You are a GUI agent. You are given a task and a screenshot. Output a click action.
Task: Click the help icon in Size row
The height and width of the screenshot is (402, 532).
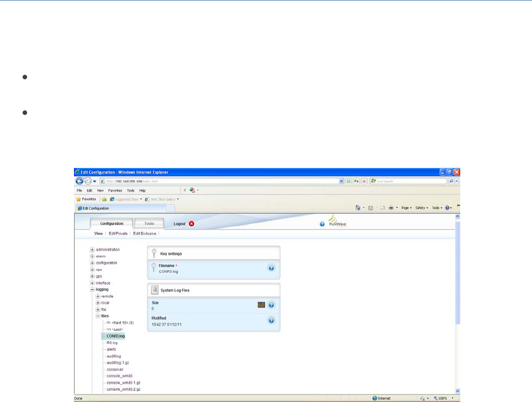pyautogui.click(x=272, y=305)
